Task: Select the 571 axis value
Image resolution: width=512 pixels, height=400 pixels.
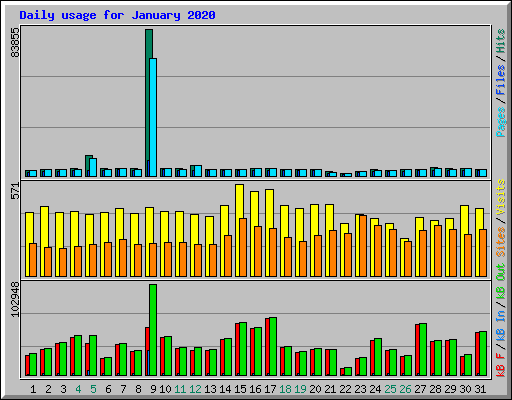Action: click(15, 191)
